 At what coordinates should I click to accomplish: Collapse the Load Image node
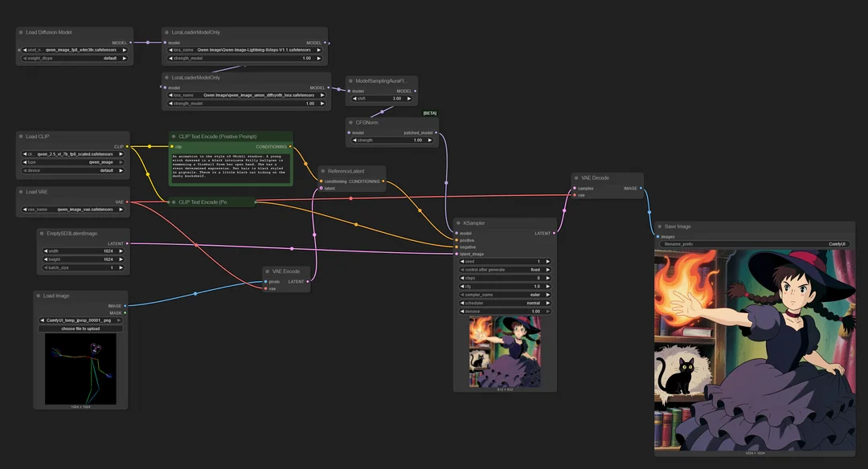pos(39,296)
